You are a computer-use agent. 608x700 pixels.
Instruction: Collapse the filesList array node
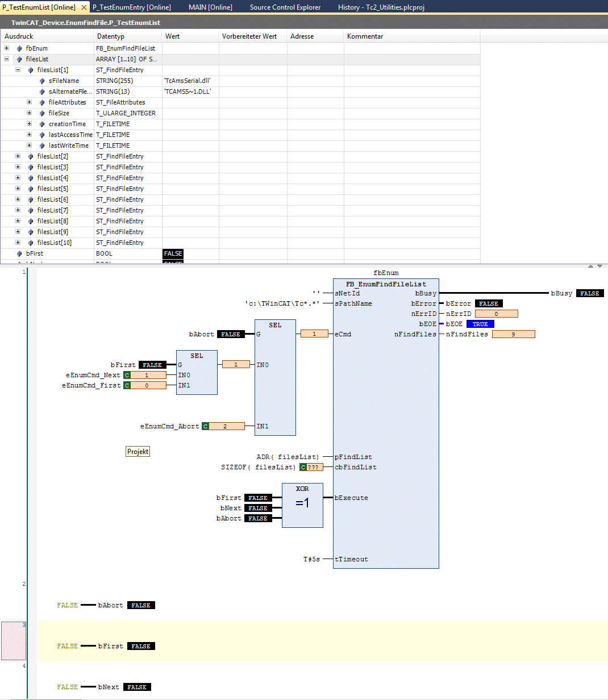click(x=7, y=59)
